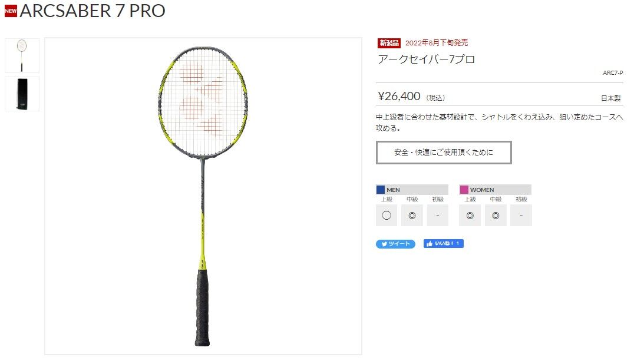Click the main racket product image
This screenshot has width=644, height=364.
[x=203, y=196]
